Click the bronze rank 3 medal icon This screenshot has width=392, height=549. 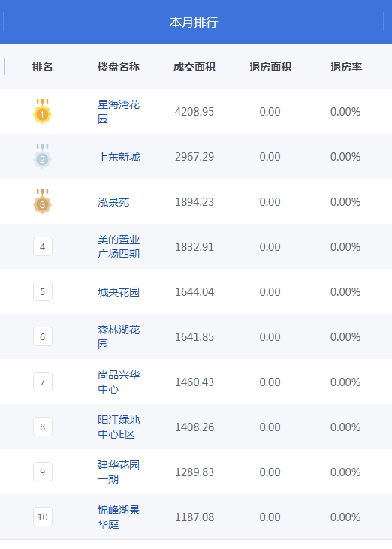click(x=42, y=201)
